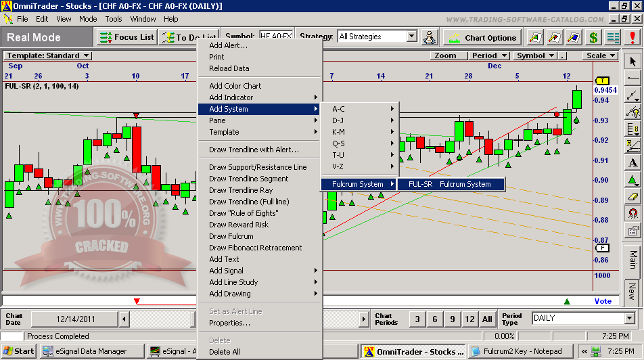Open Fulcrum2 Key Notepad in taskbar
Viewport: 644px width, 360px height.
point(517,351)
